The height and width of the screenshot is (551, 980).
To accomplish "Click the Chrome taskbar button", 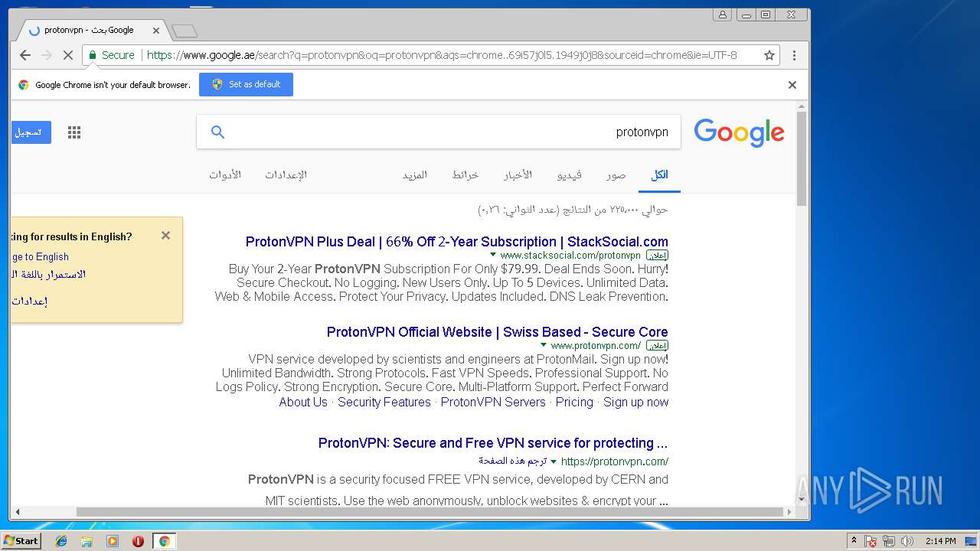I will [x=164, y=541].
